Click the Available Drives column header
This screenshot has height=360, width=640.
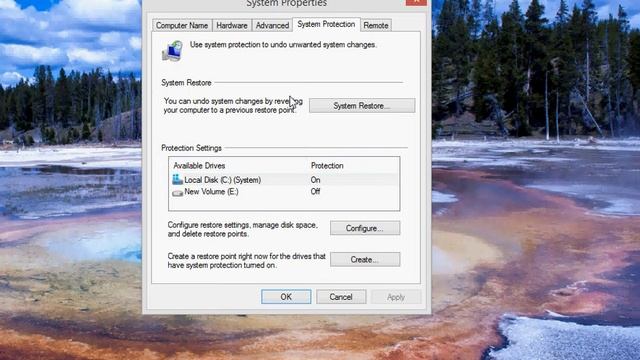[x=199, y=165]
